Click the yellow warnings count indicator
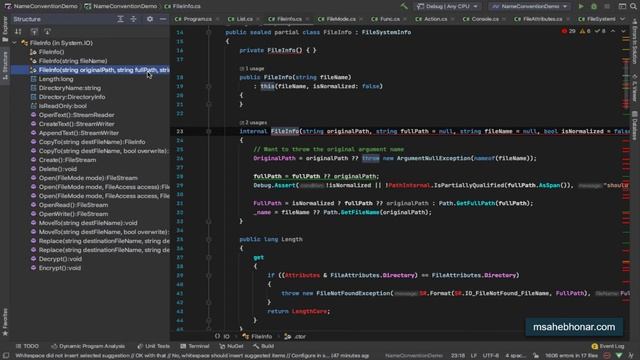 click(x=585, y=31)
